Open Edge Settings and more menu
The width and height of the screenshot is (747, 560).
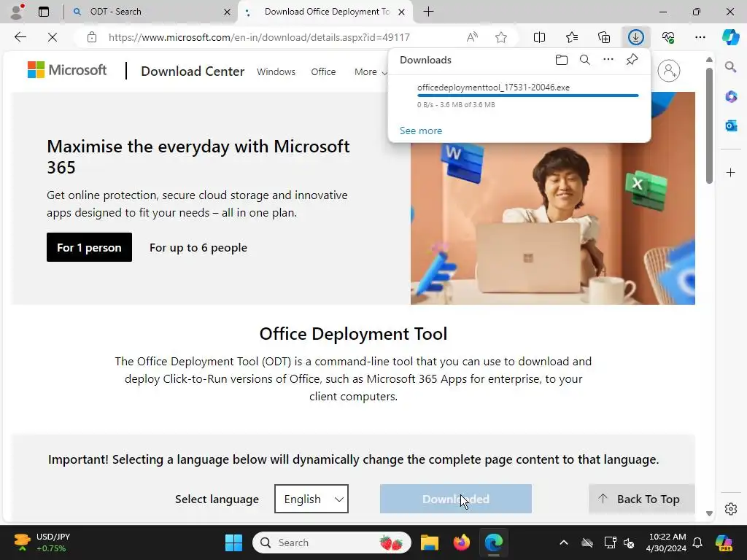pos(700,37)
